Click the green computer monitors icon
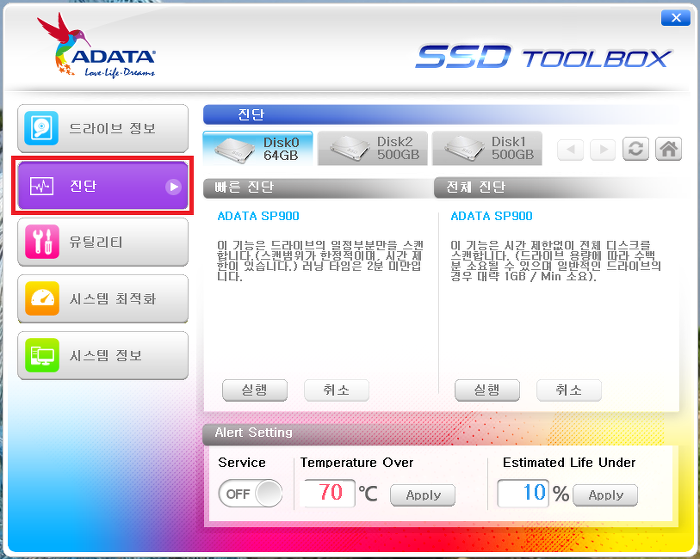Image resolution: width=700 pixels, height=559 pixels. [42, 355]
